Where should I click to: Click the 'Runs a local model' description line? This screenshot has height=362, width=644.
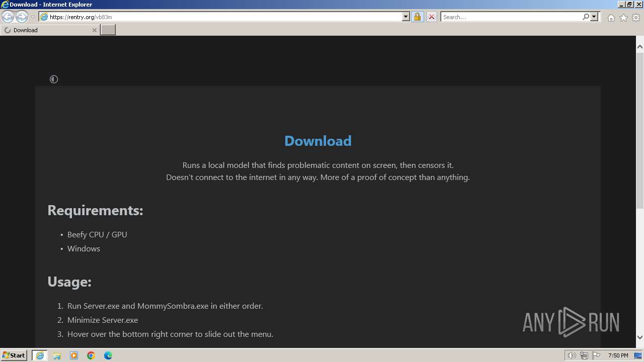click(318, 165)
